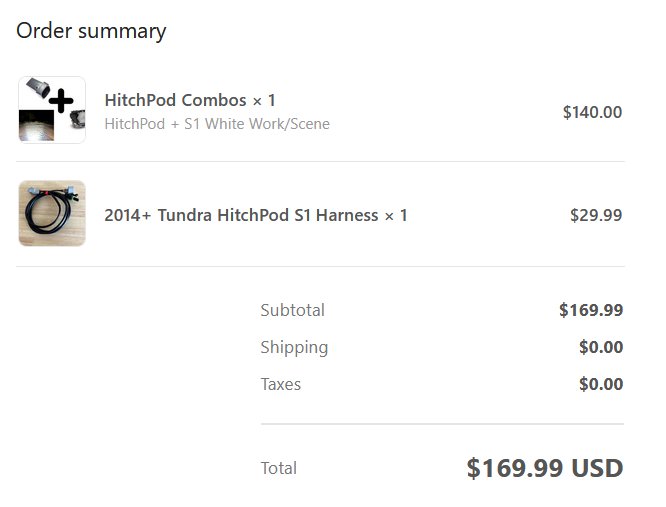Click the HitchPod + S1 White Work/Scene variant text
Image resolution: width=666 pixels, height=507 pixels.
tap(217, 124)
